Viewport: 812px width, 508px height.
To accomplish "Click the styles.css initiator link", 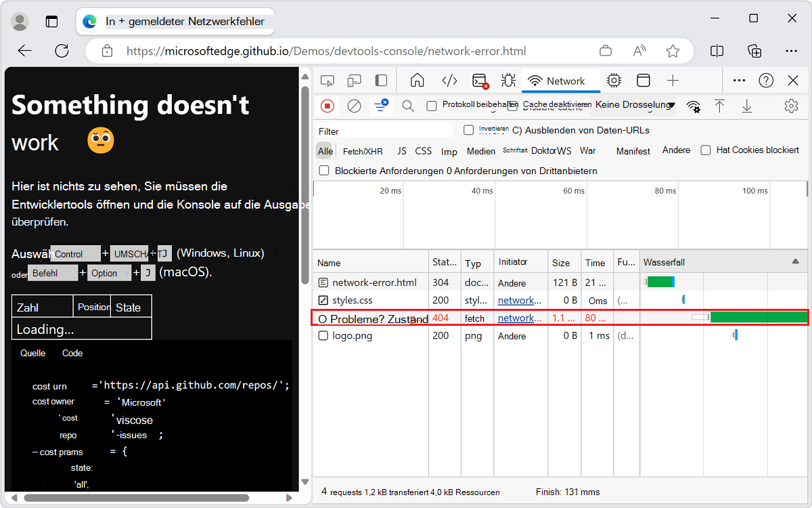I will (520, 300).
